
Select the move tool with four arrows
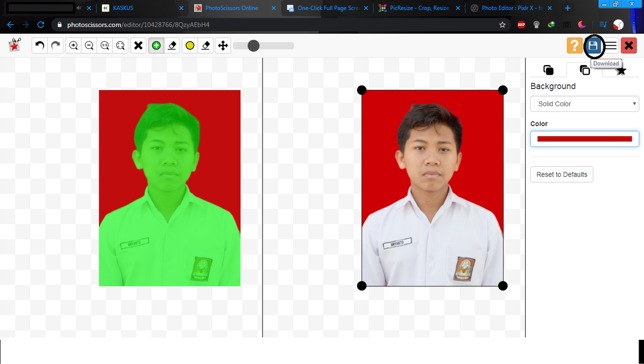pyautogui.click(x=223, y=46)
